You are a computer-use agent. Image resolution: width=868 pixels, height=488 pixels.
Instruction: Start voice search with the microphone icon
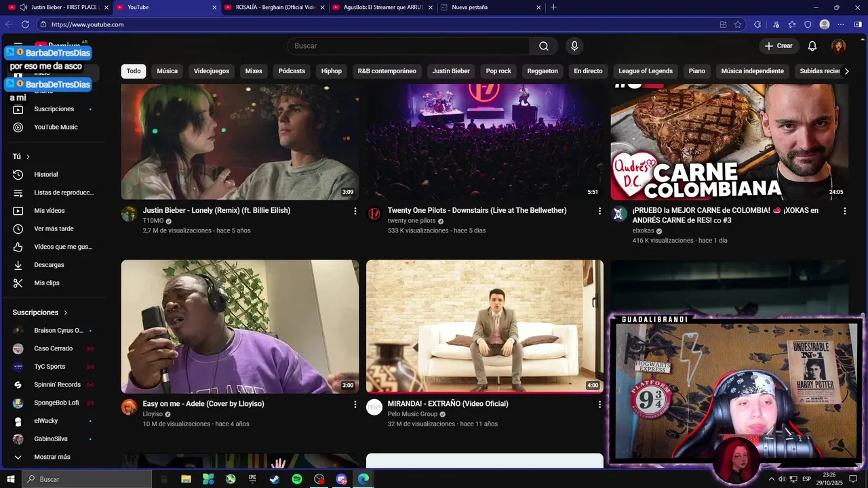[x=574, y=46]
